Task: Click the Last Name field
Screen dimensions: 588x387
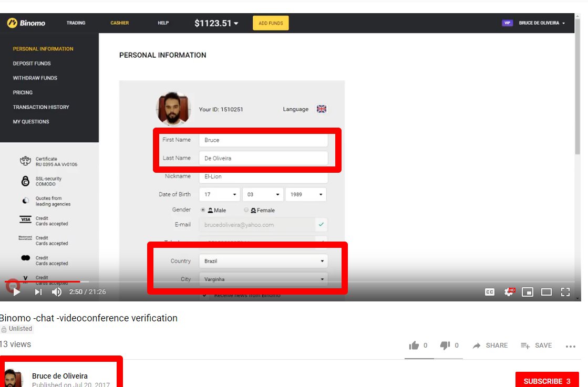Action: pos(263,158)
